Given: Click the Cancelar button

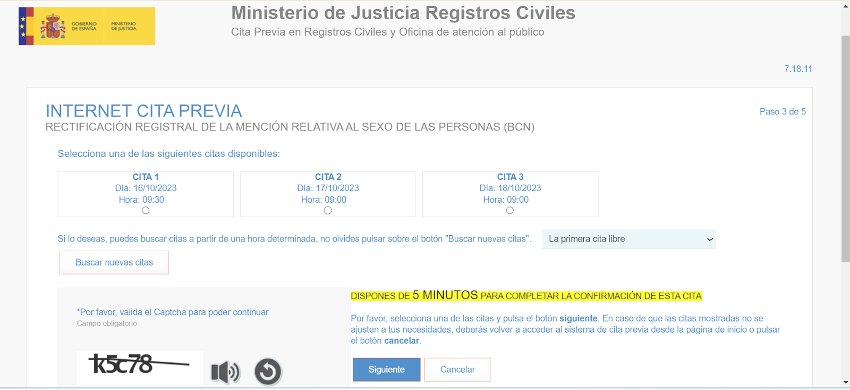Looking at the screenshot, I should click(x=458, y=369).
